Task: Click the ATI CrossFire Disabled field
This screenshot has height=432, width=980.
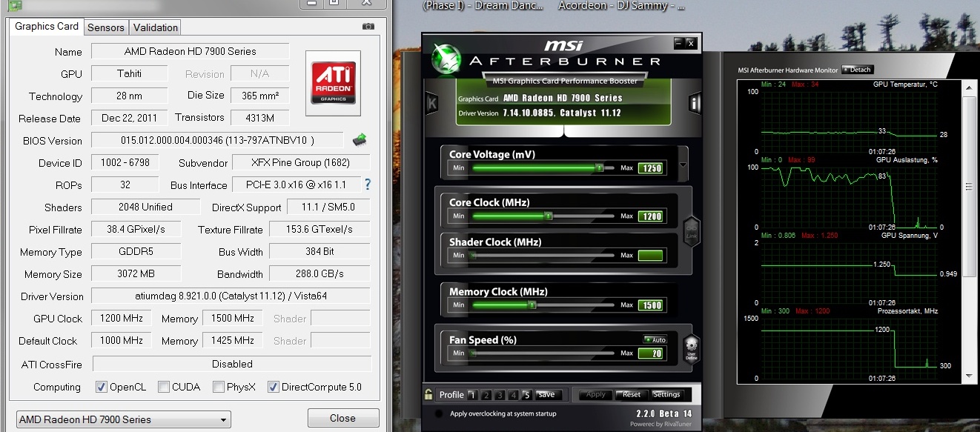Action: (x=231, y=364)
